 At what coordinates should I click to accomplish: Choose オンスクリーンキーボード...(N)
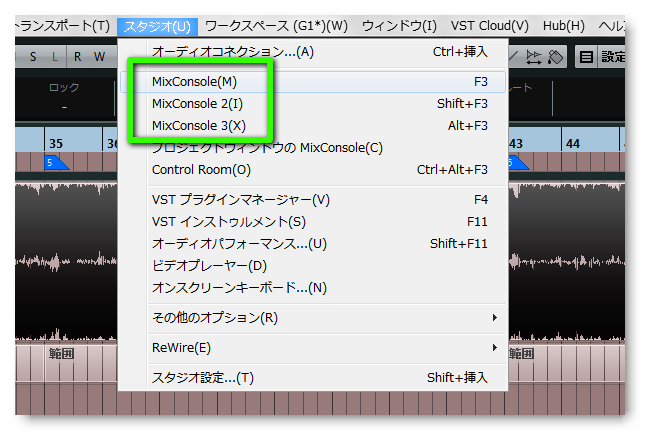click(x=313, y=288)
